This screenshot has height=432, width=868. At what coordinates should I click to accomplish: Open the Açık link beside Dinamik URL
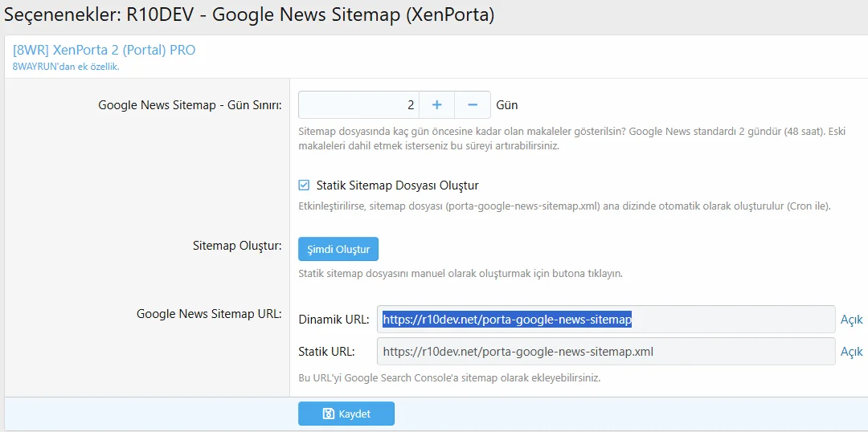(851, 320)
